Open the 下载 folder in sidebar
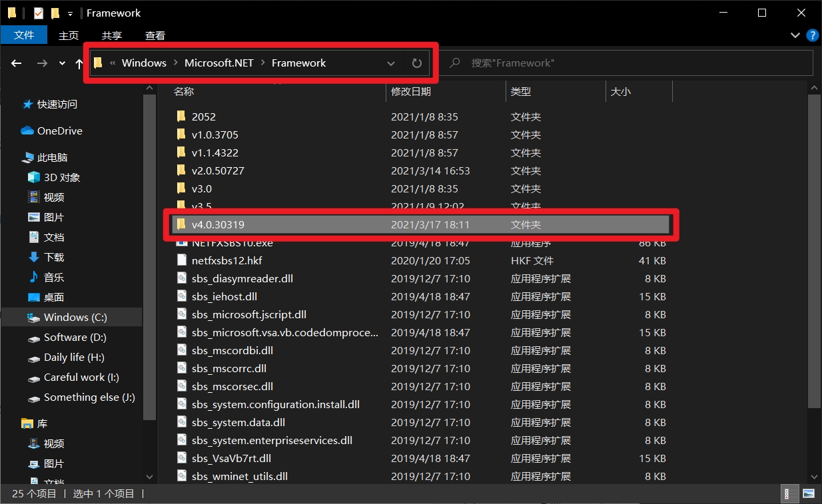 point(54,258)
